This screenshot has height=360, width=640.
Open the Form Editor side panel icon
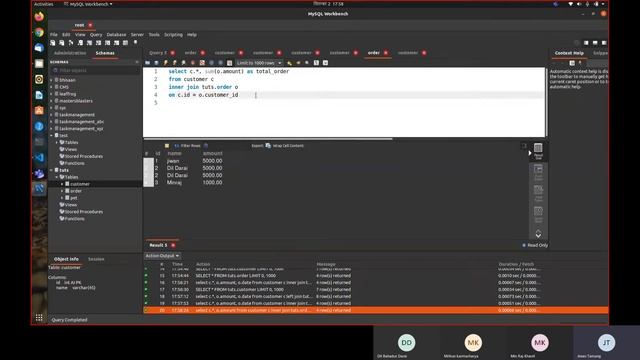pyautogui.click(x=538, y=172)
